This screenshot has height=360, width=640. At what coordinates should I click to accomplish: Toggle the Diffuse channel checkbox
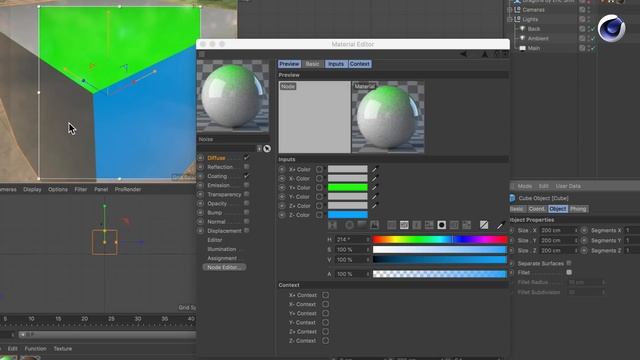[x=246, y=158]
